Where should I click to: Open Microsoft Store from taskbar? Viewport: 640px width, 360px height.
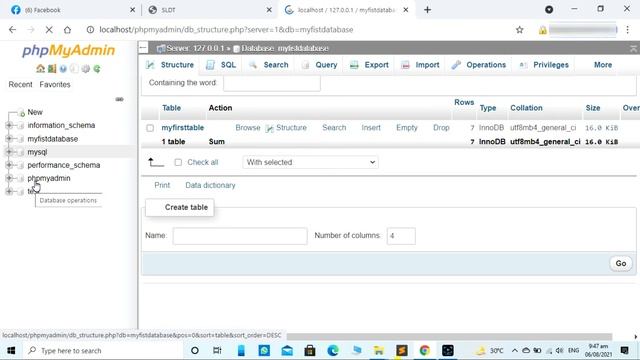point(310,350)
